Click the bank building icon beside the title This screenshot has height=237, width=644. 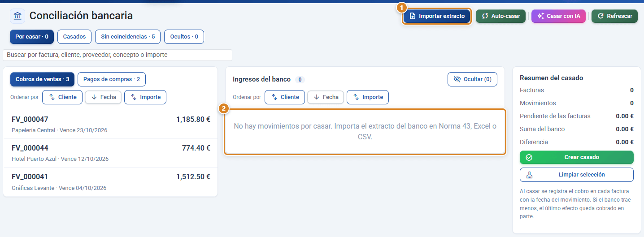pyautogui.click(x=17, y=16)
